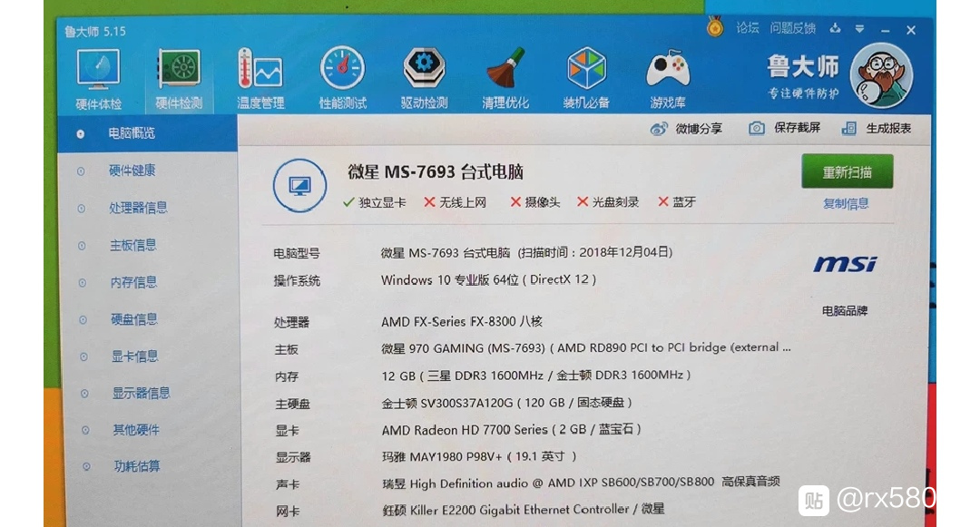Click the 瑞昱 High Definition audio value

tap(581, 483)
